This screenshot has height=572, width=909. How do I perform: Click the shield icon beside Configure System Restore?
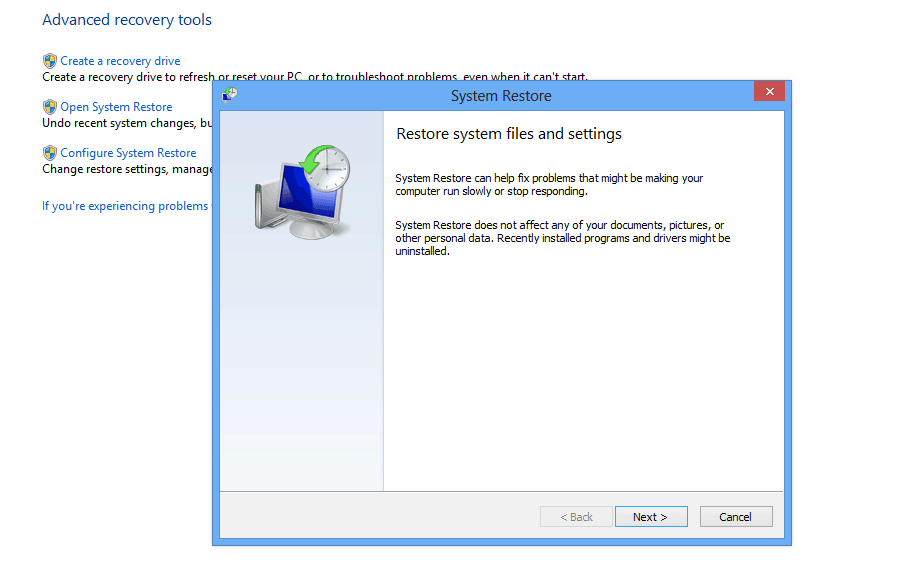[x=50, y=153]
